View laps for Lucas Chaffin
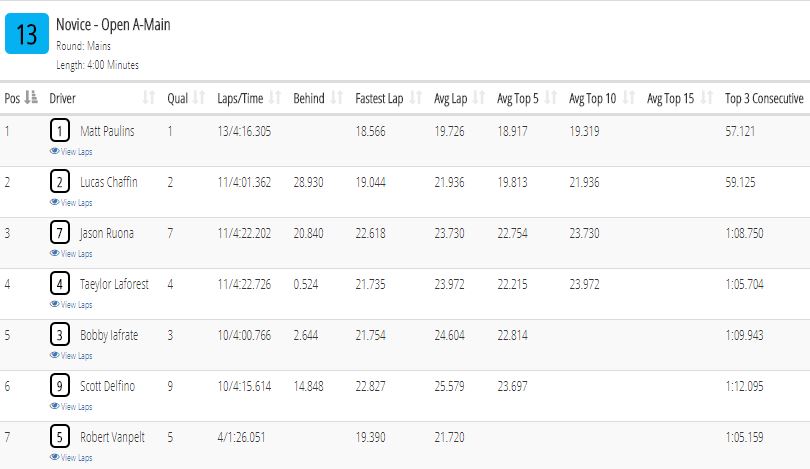This screenshot has width=810, height=469. point(71,202)
